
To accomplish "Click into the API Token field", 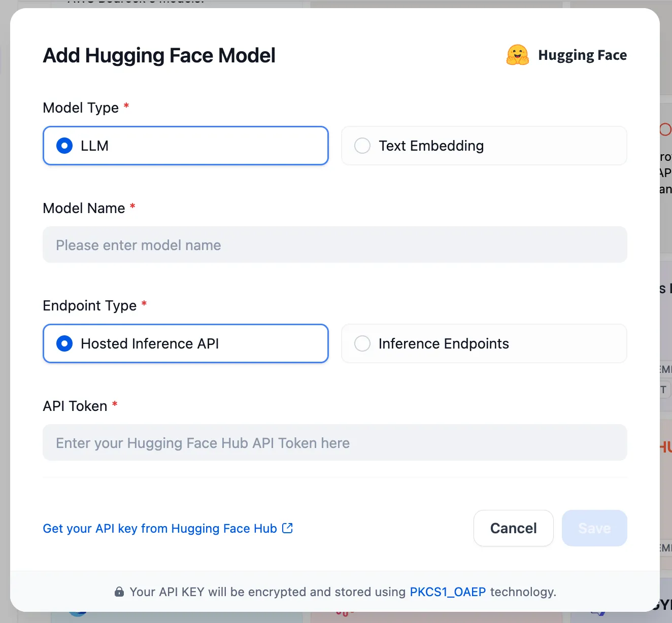I will (x=334, y=443).
